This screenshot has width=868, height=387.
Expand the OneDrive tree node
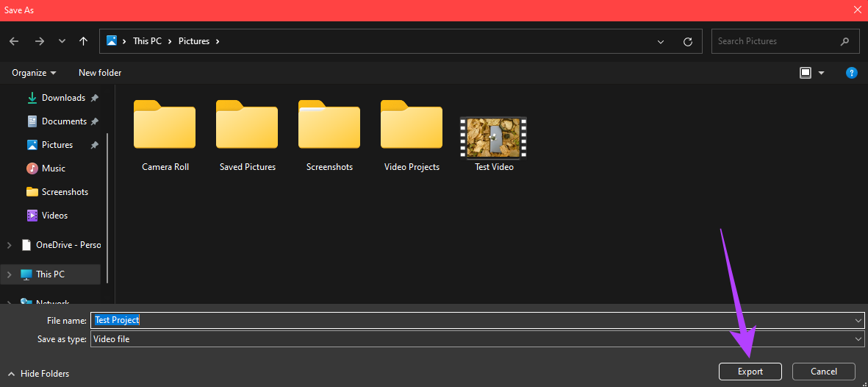coord(9,244)
